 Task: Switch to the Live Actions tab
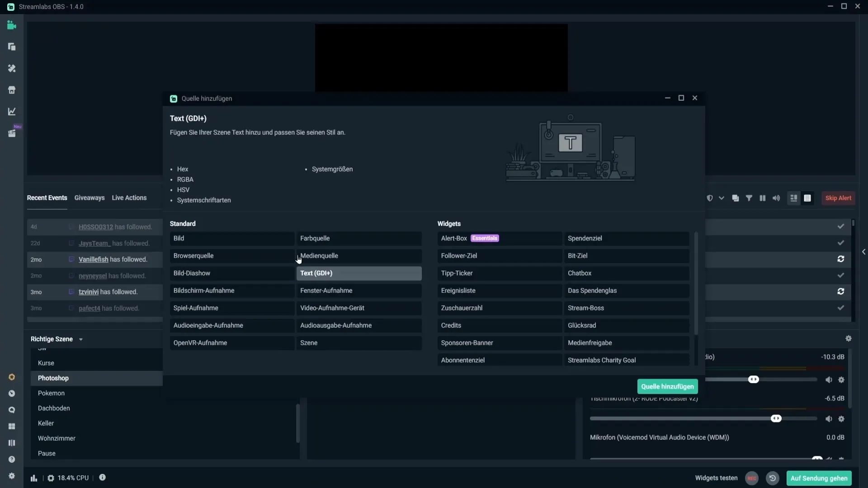tap(129, 198)
